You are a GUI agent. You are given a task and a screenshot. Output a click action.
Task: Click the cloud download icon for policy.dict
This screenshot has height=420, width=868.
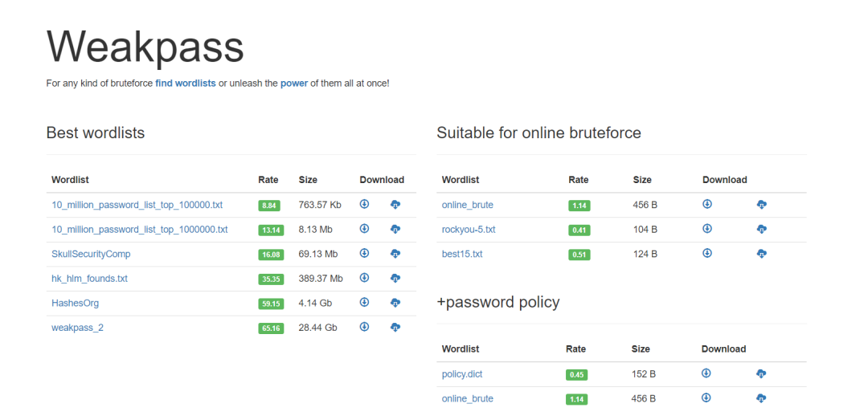click(x=761, y=374)
